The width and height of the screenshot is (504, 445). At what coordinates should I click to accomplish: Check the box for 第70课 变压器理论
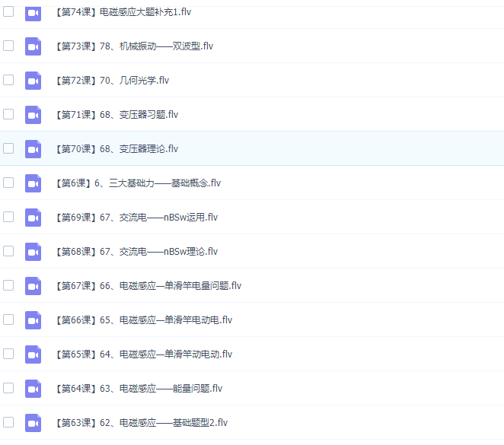click(x=8, y=148)
